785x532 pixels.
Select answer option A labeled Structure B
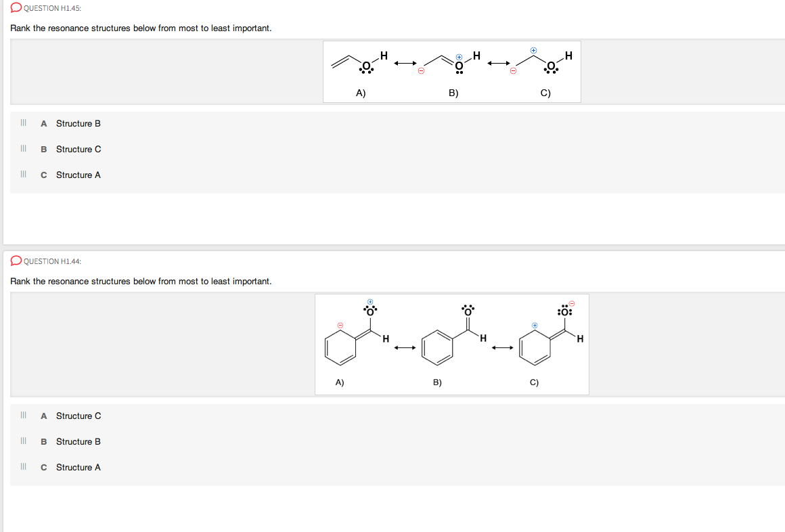[78, 123]
